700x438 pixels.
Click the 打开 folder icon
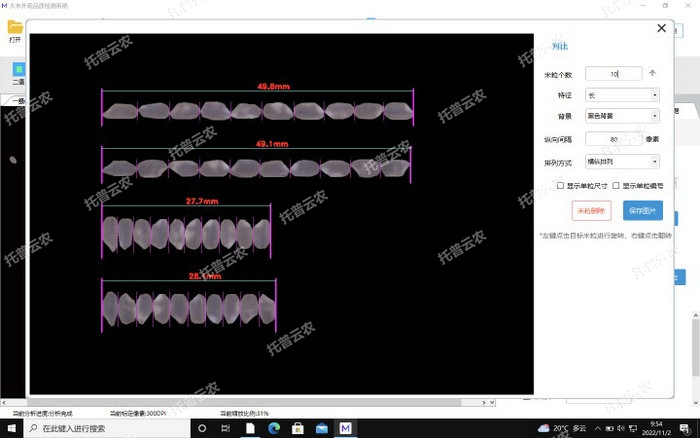tap(15, 26)
